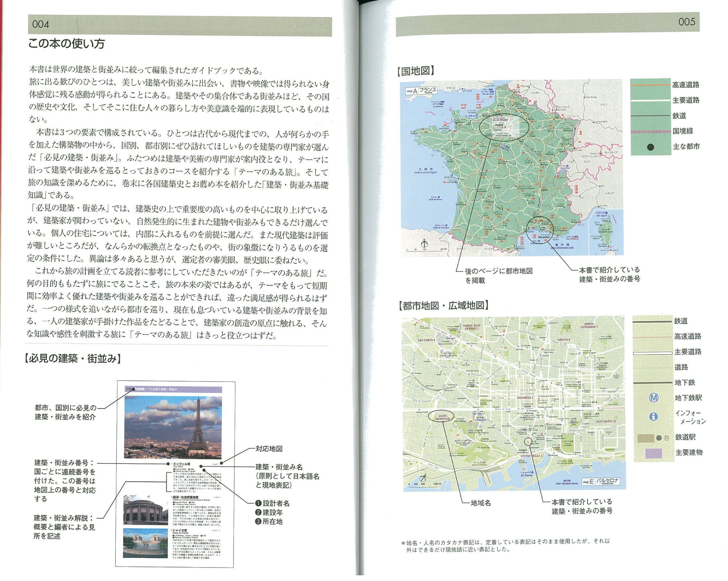Viewport: 728px width, 581px height.
Task: Click the ❶設計者名 annotation
Action: pyautogui.click(x=272, y=503)
